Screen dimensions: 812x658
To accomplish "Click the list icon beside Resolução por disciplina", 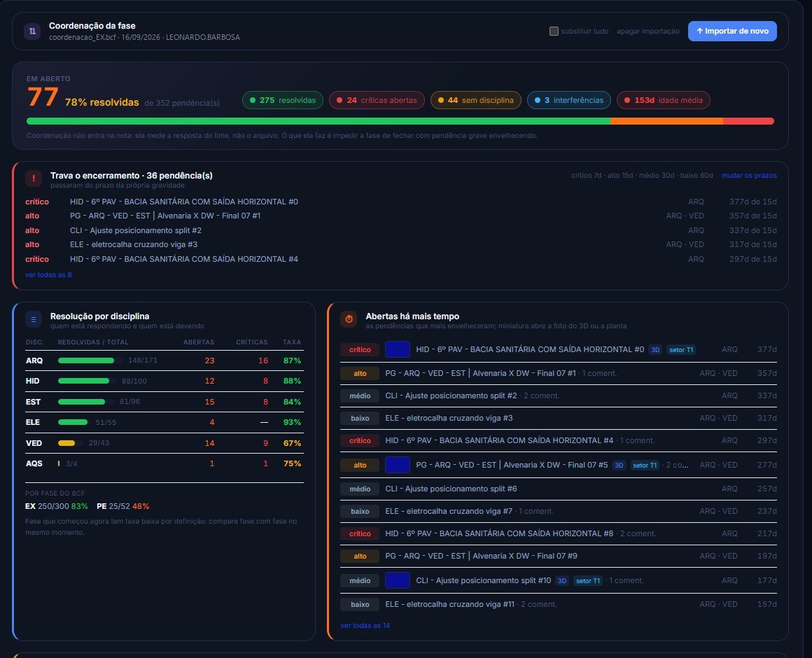I will (x=34, y=319).
